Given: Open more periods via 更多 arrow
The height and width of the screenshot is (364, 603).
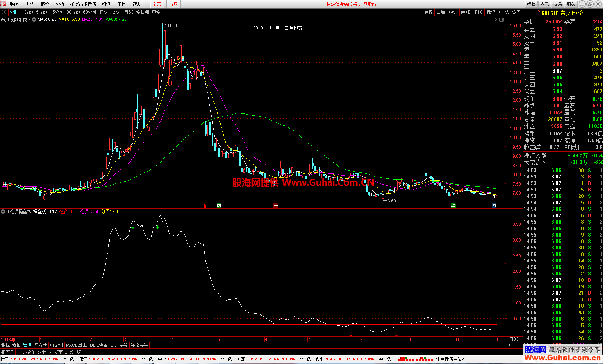Looking at the screenshot, I should click(x=158, y=12).
